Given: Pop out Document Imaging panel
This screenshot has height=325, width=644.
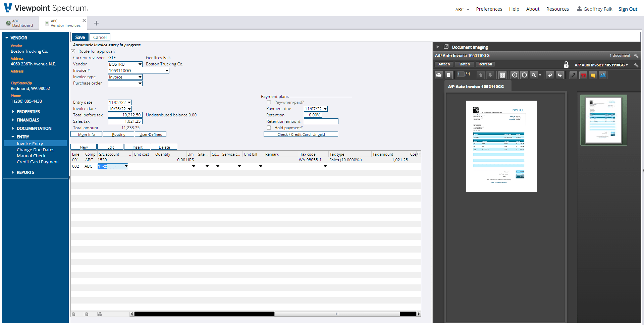Looking at the screenshot, I should (x=446, y=47).
